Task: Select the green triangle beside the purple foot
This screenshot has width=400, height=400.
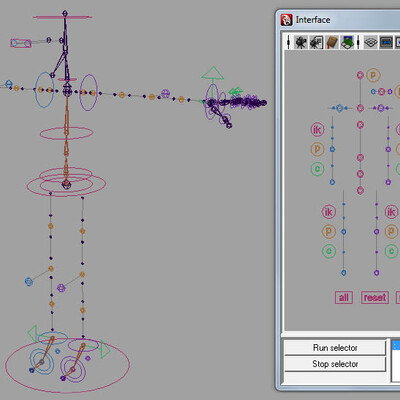Action: [105, 350]
